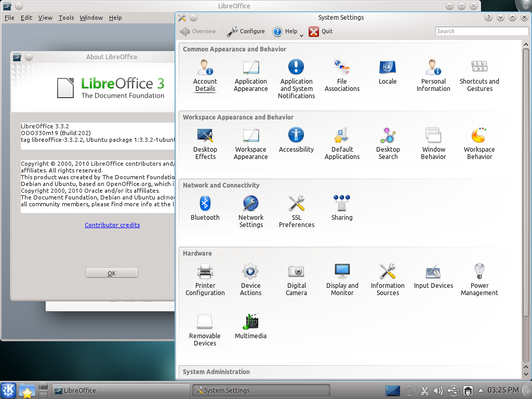Image resolution: width=532 pixels, height=399 pixels.
Task: Open Digital Camera settings
Action: tap(296, 280)
